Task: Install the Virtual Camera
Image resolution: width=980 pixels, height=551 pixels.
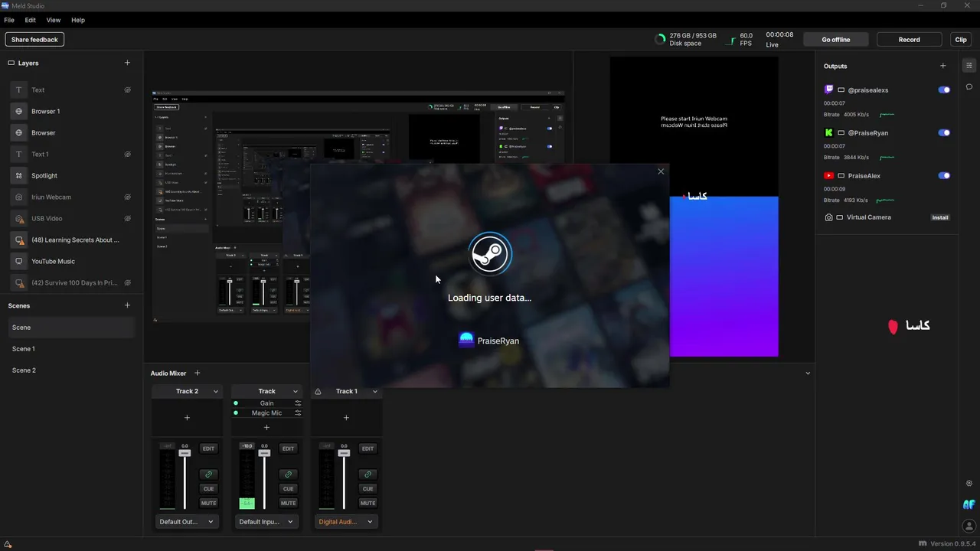Action: [x=940, y=217]
